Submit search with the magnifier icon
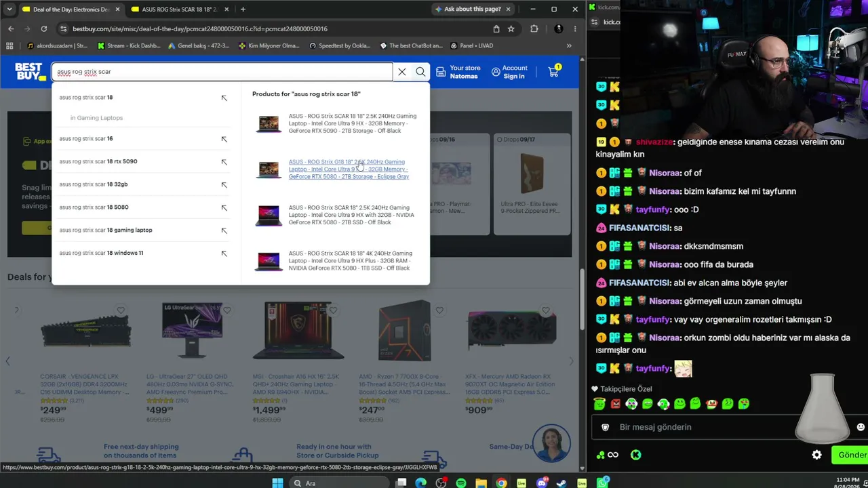The height and width of the screenshot is (488, 868). click(x=420, y=72)
